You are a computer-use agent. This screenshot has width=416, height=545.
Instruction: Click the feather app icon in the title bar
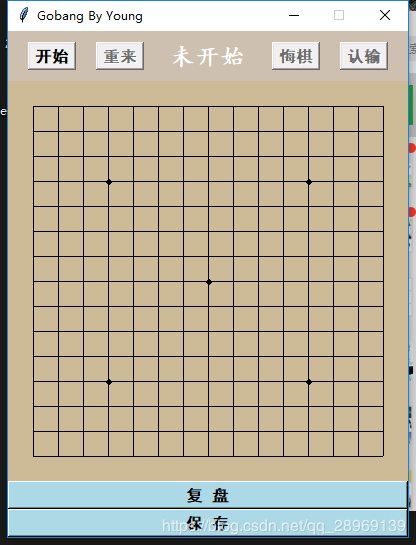pos(23,15)
